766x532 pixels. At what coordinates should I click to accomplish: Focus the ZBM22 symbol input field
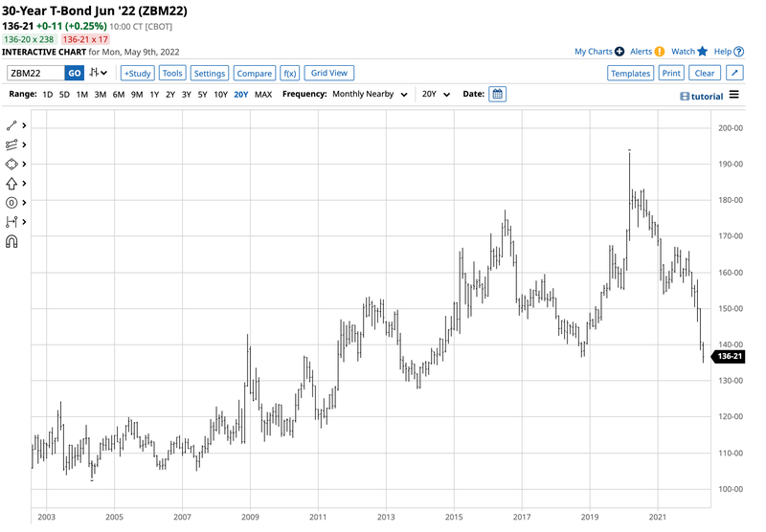pyautogui.click(x=35, y=74)
